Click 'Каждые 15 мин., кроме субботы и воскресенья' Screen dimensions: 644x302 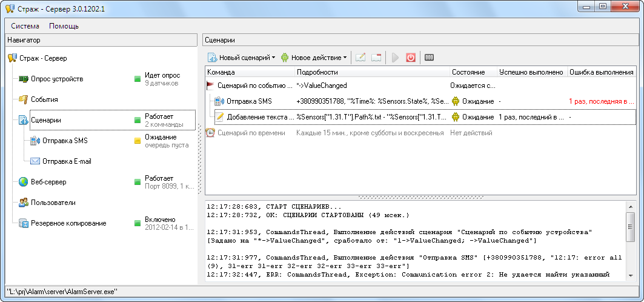click(x=370, y=133)
